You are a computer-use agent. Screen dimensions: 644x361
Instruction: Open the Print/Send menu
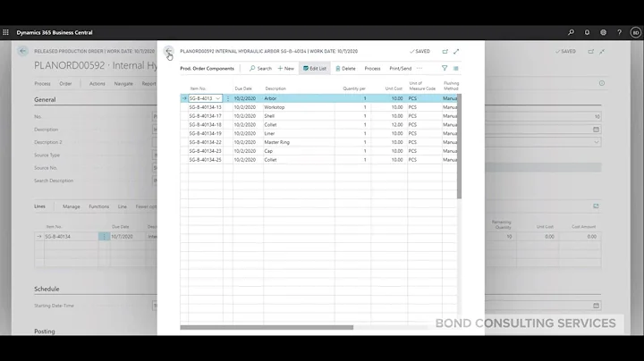(401, 69)
